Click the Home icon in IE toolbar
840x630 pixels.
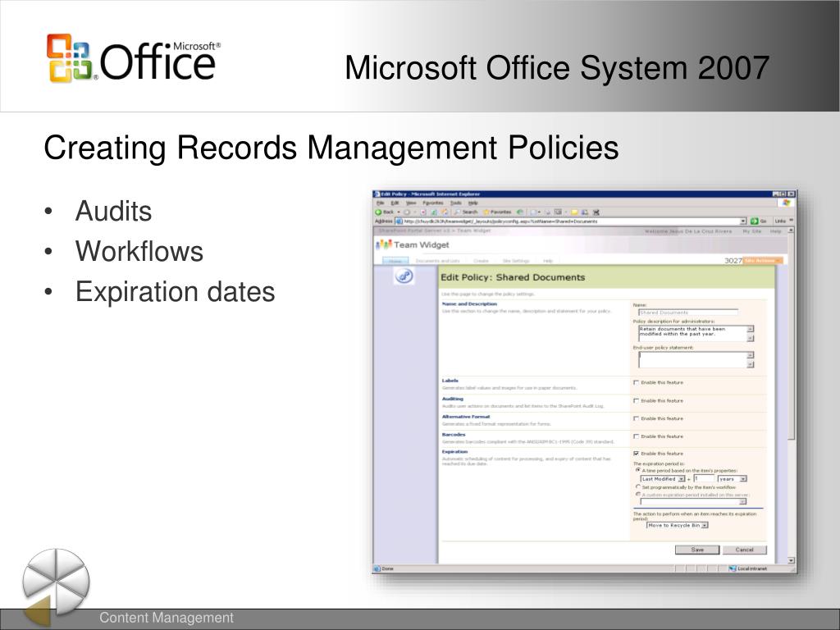[444, 212]
